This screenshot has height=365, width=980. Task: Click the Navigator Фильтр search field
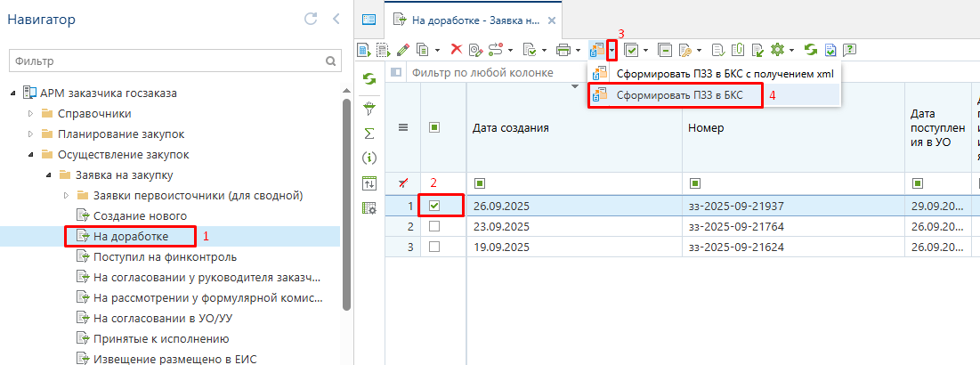click(x=165, y=61)
